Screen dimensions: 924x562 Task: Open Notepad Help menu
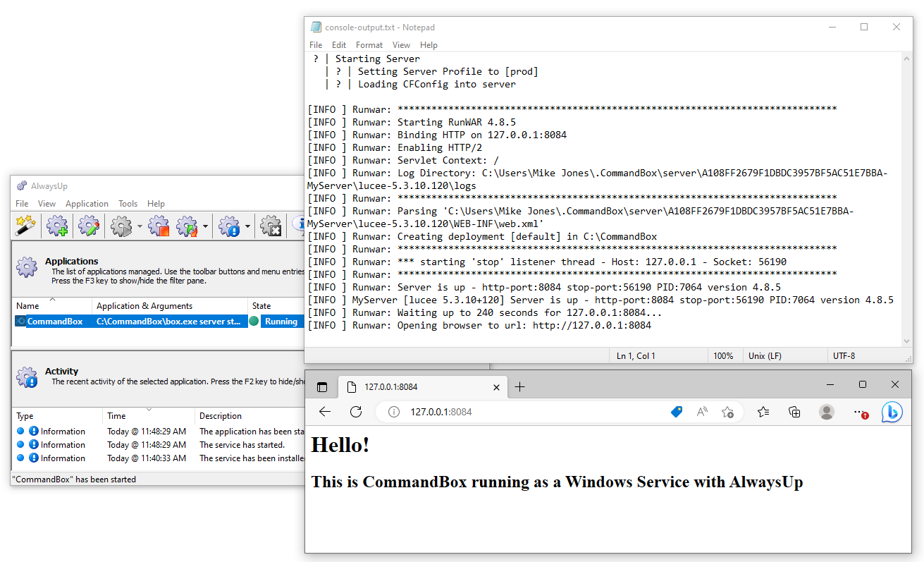click(x=429, y=45)
